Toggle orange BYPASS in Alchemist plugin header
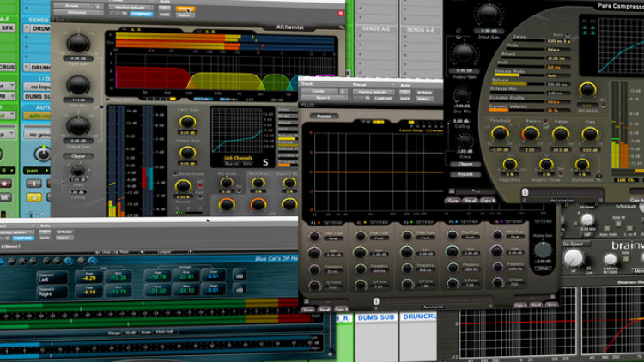644x362 pixels. point(185,9)
